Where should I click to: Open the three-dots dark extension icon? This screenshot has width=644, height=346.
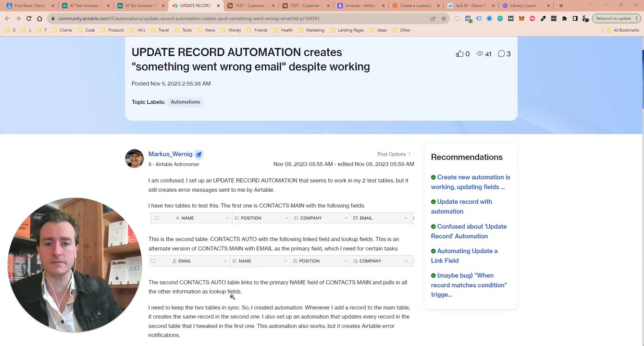(x=554, y=18)
